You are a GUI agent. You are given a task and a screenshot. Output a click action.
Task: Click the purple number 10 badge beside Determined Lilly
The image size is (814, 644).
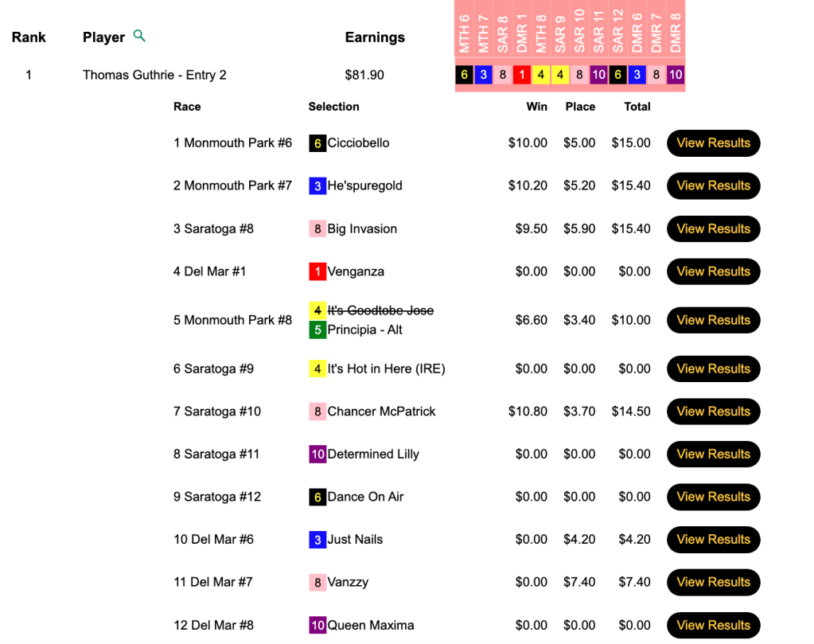pos(317,455)
